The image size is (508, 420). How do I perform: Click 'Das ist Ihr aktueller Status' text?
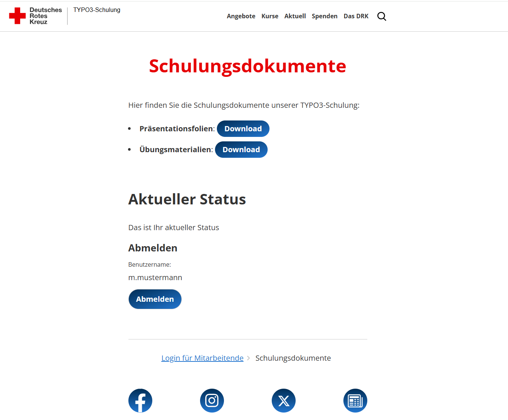(x=174, y=228)
